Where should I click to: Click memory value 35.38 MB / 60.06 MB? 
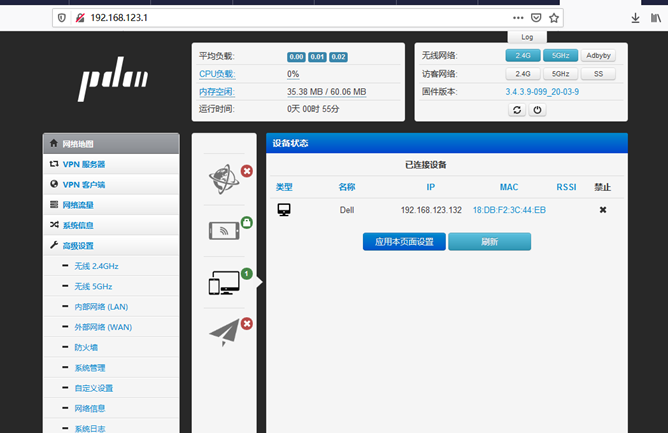(x=326, y=92)
